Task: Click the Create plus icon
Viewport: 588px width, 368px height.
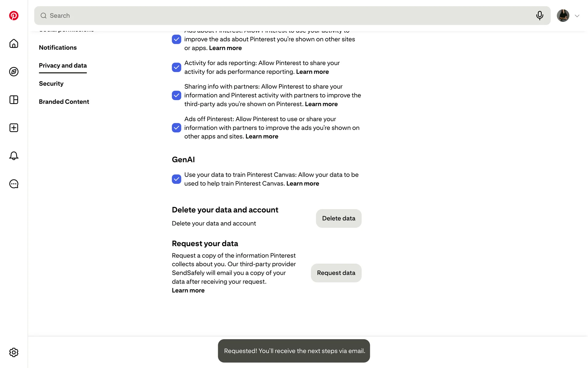Action: [14, 128]
